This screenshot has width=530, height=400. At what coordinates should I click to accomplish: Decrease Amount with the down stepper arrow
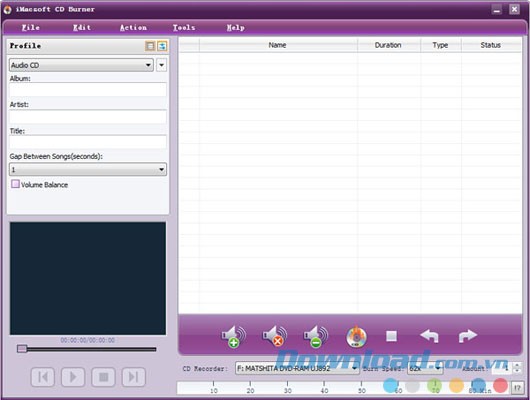(517, 371)
